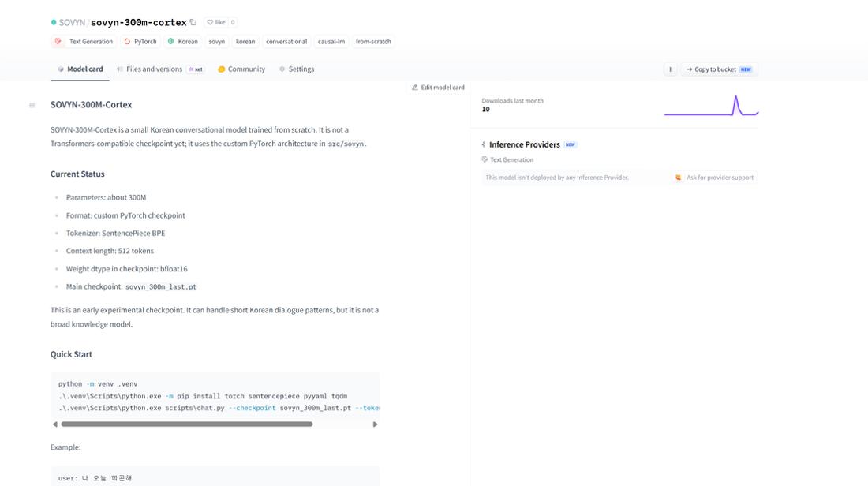The image size is (868, 486).
Task: Click the Like count number
Action: pos(233,22)
